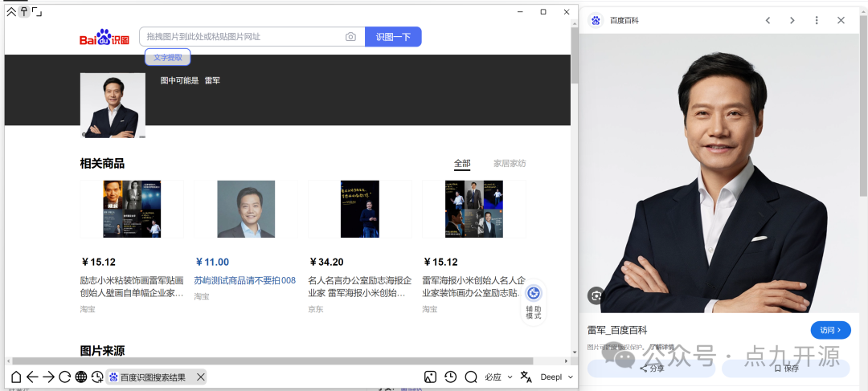Open the product image priced ￥34.20

(360, 209)
